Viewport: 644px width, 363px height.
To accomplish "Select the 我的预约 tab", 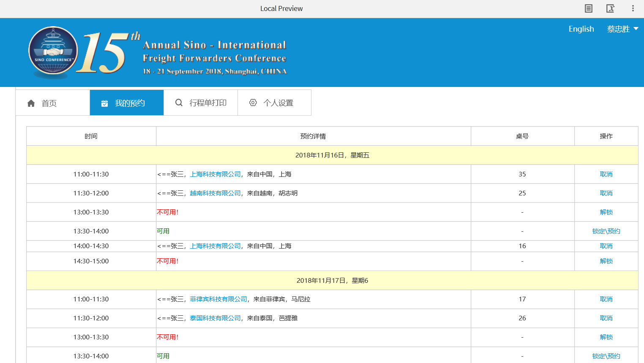I will (x=127, y=103).
